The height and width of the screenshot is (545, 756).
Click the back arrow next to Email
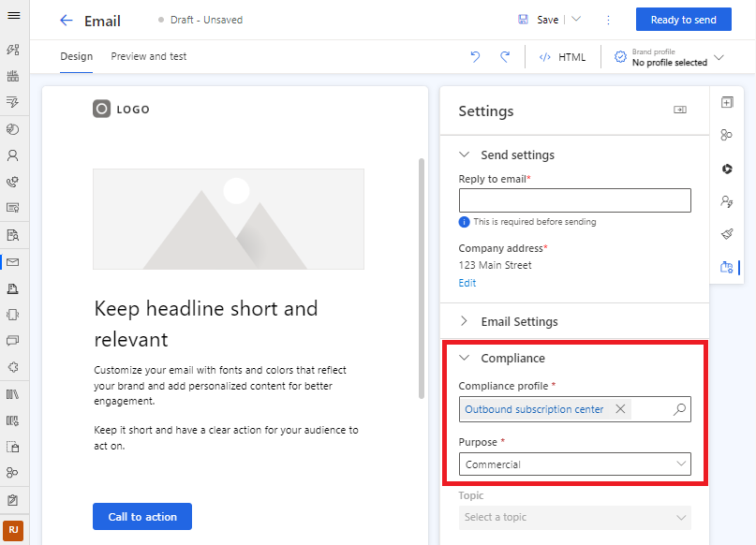(67, 21)
